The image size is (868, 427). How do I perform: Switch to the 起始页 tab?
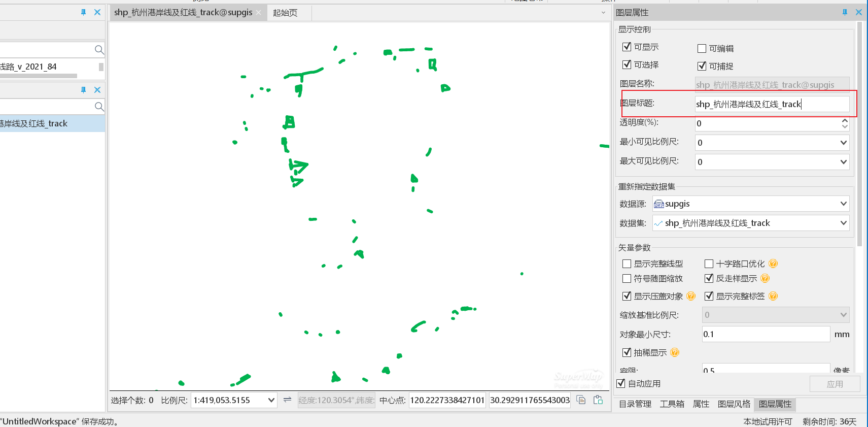point(285,13)
